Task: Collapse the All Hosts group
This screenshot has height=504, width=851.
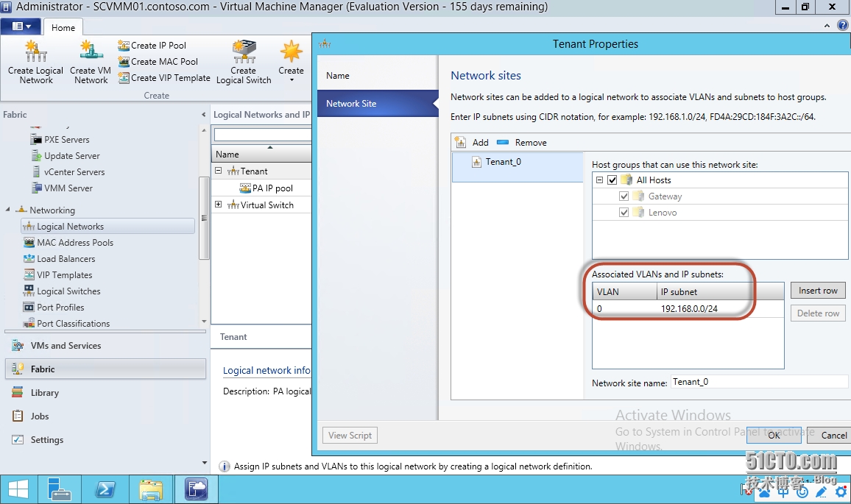Action: (x=599, y=180)
